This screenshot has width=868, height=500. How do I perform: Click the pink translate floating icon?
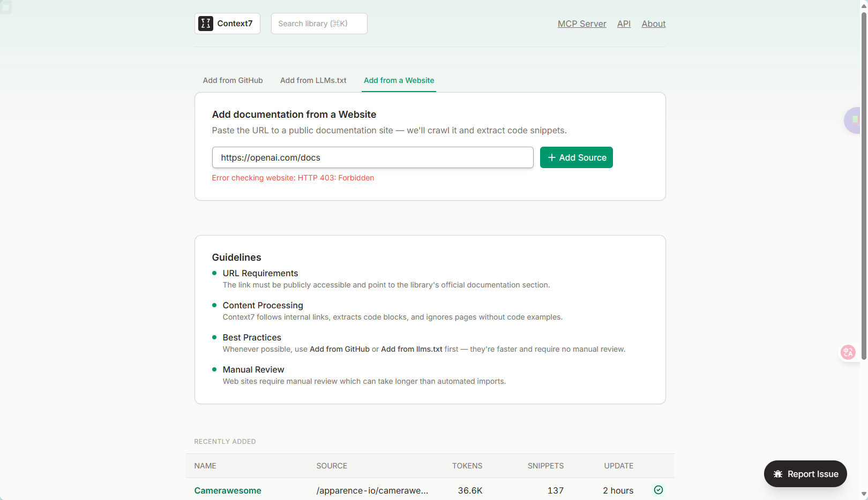tap(848, 352)
